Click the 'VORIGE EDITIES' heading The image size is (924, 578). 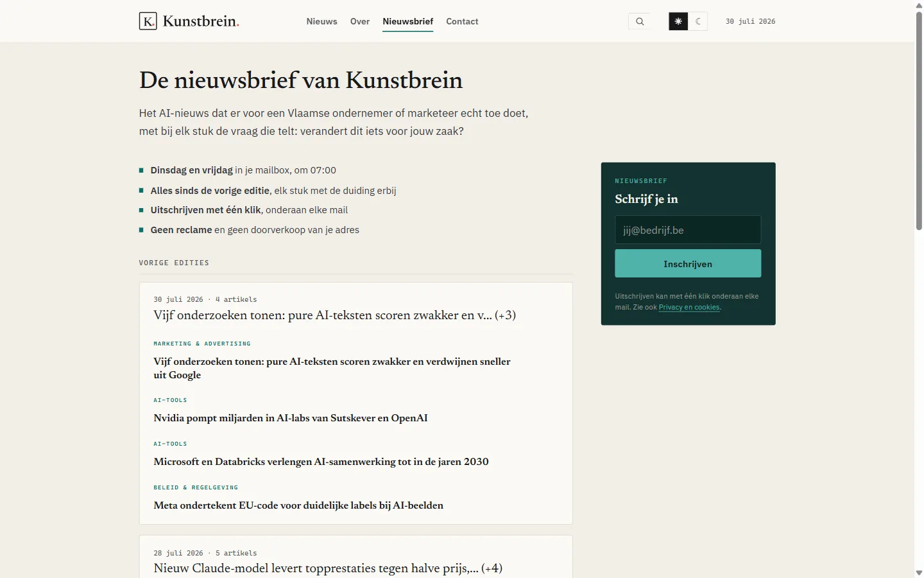pyautogui.click(x=174, y=263)
